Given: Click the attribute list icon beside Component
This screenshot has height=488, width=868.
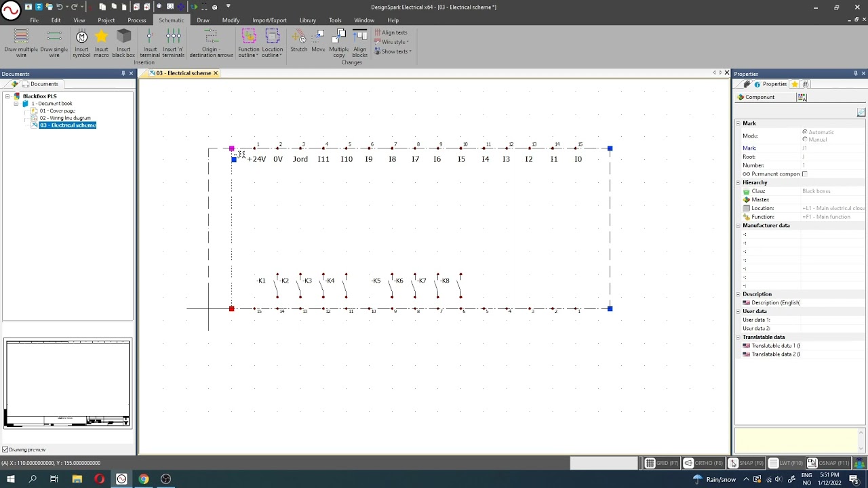Looking at the screenshot, I should (802, 98).
